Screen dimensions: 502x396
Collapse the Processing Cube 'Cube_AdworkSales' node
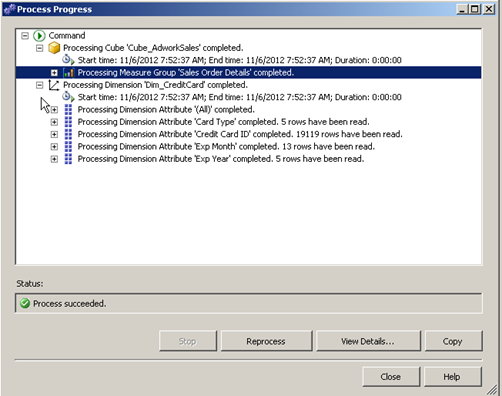click(40, 48)
